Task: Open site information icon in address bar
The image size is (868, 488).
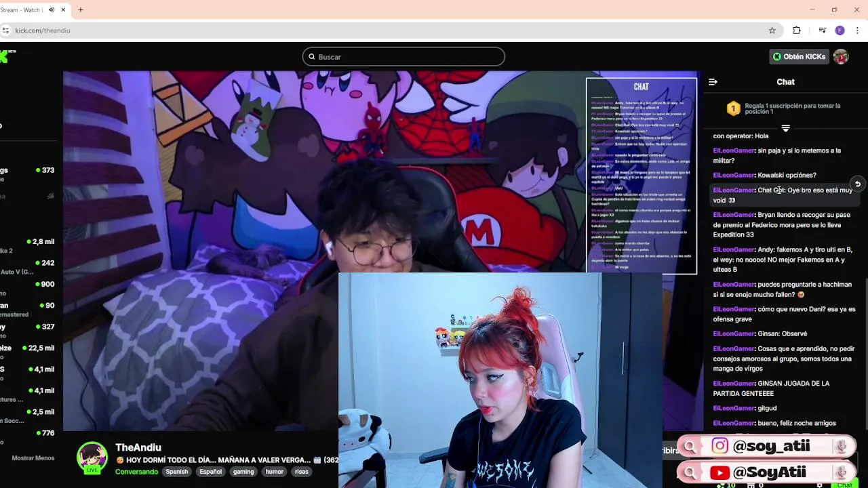Action: tap(5, 30)
